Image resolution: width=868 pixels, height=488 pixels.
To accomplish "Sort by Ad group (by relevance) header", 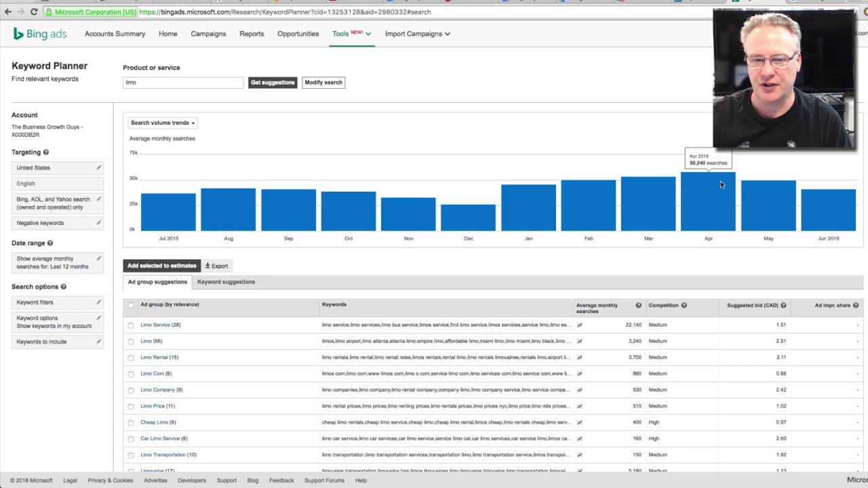I will [170, 304].
